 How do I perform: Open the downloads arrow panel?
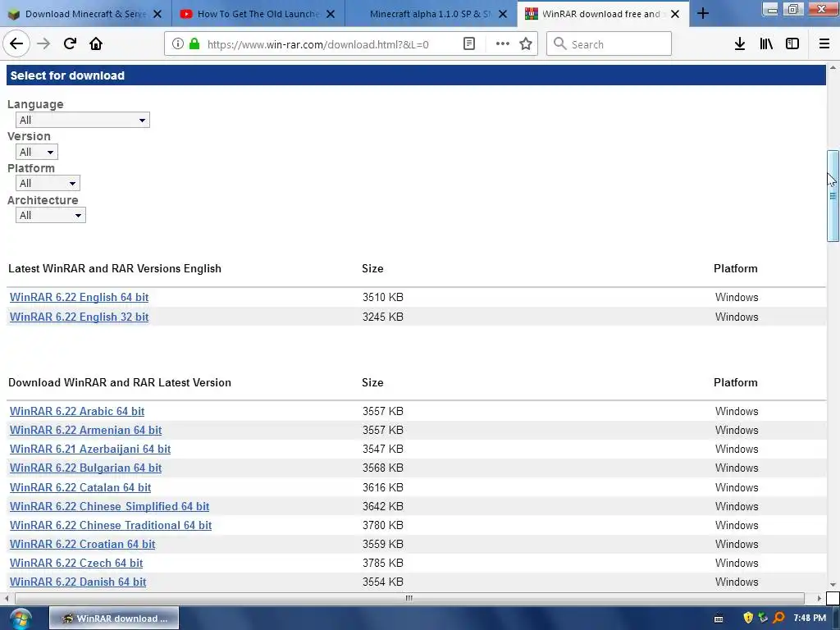tap(740, 44)
